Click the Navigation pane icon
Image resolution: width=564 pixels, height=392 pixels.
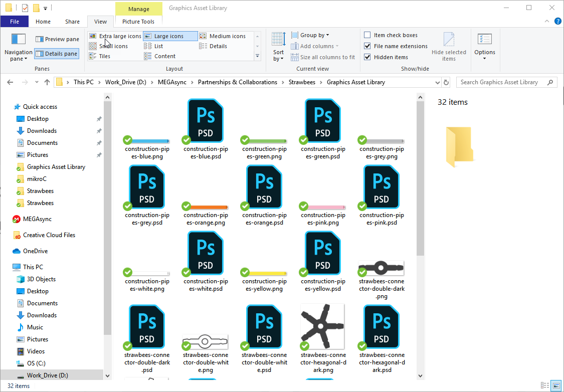[x=19, y=39]
